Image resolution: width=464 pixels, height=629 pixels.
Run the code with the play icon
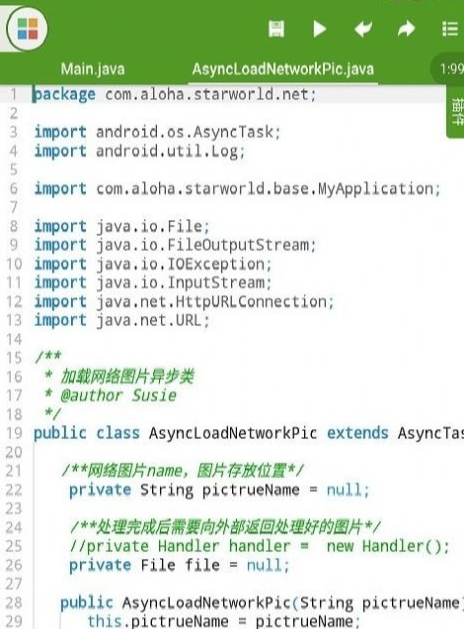[x=319, y=29]
